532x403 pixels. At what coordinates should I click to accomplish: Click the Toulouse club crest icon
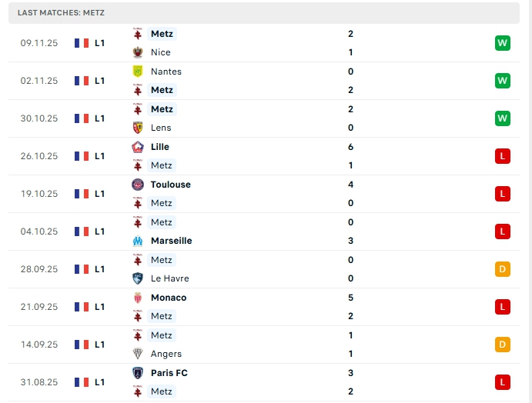tap(138, 185)
